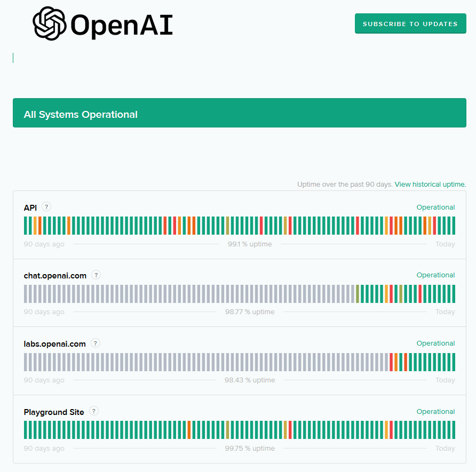Screen dimensions: 476x472
Task: Click the first bar in the Playground Site timeline
Action: (x=26, y=430)
